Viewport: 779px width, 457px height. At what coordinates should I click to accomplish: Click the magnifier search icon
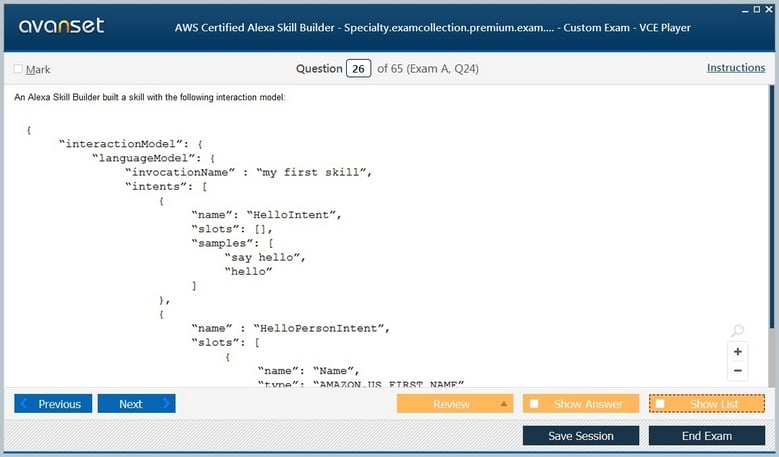point(737,330)
